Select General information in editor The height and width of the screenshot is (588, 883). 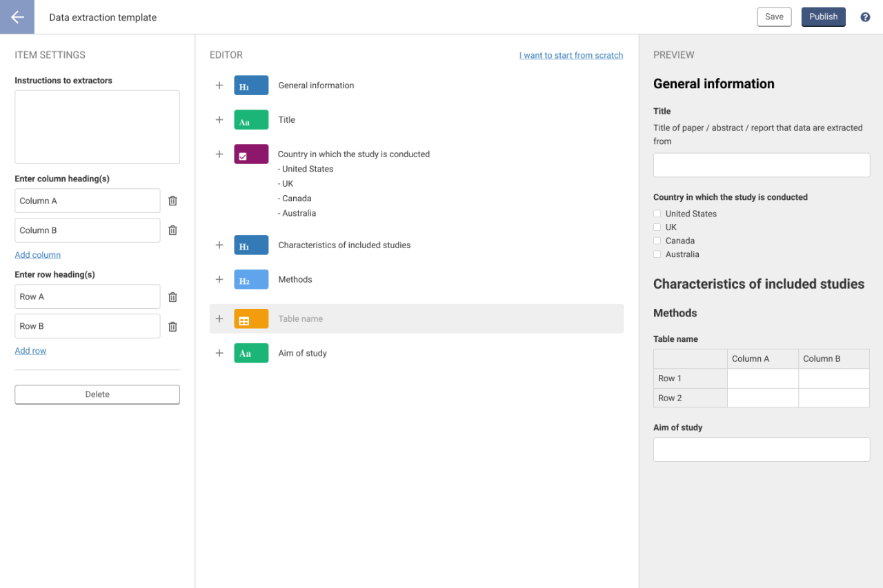[316, 85]
